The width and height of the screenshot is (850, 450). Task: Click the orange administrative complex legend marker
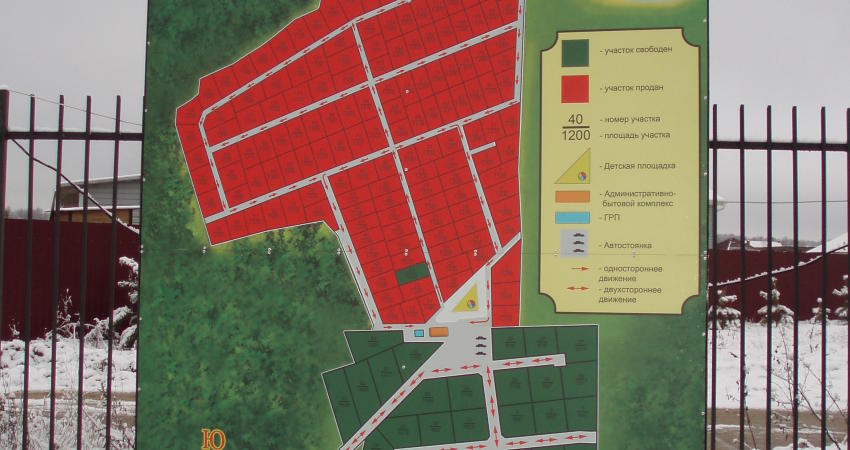(x=572, y=197)
